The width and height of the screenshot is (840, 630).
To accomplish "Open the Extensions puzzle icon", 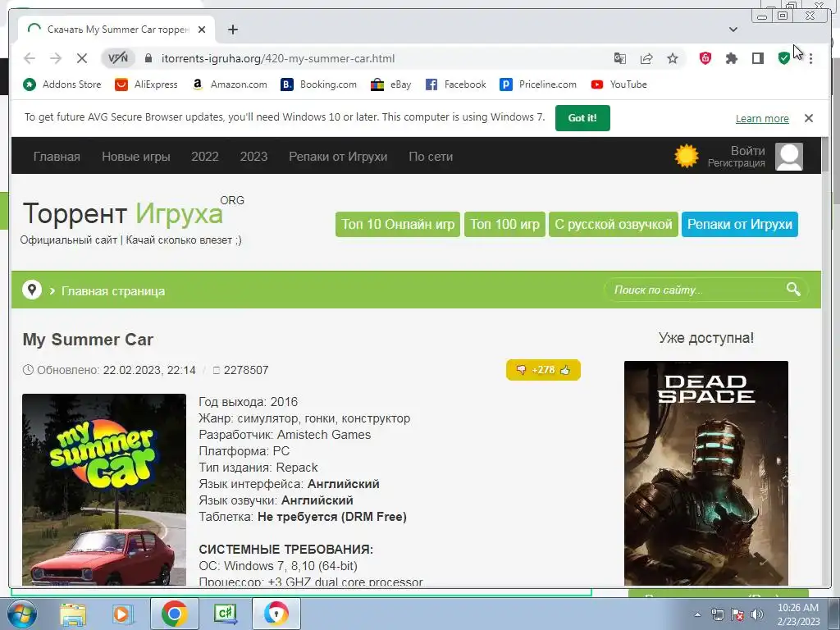I will pos(731,58).
